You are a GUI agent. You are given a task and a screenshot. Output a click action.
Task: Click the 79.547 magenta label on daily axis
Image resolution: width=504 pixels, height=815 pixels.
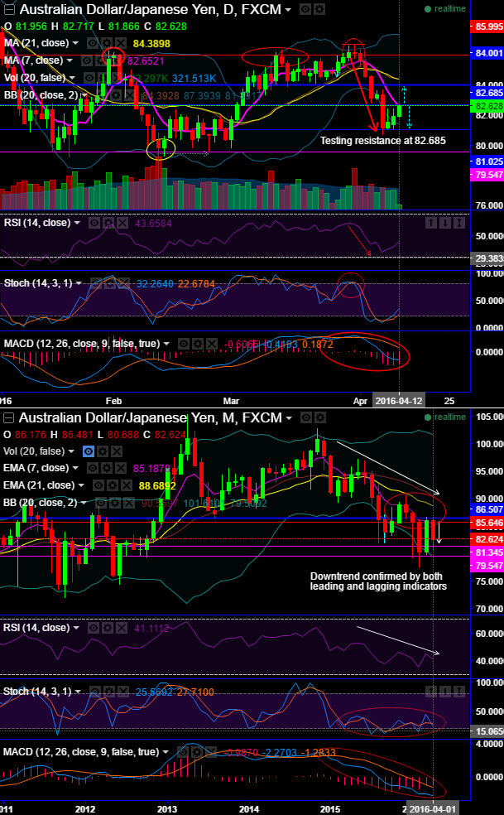(x=487, y=175)
